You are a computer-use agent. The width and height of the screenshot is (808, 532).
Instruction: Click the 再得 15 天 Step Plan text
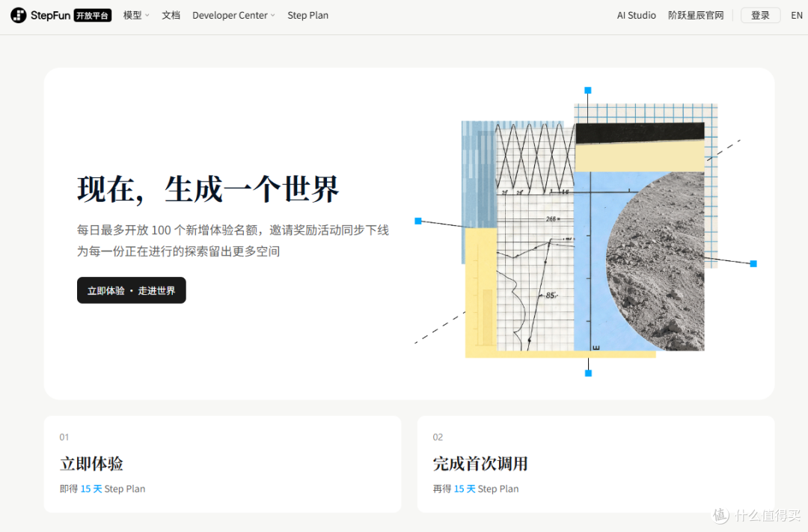point(476,489)
